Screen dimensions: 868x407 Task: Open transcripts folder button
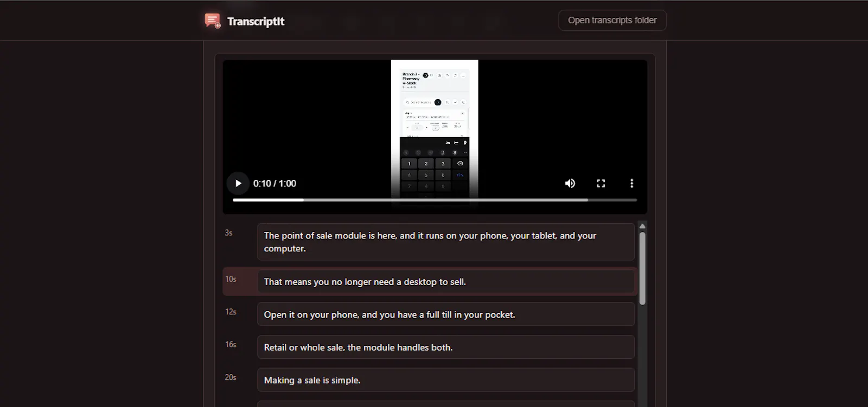coord(612,21)
